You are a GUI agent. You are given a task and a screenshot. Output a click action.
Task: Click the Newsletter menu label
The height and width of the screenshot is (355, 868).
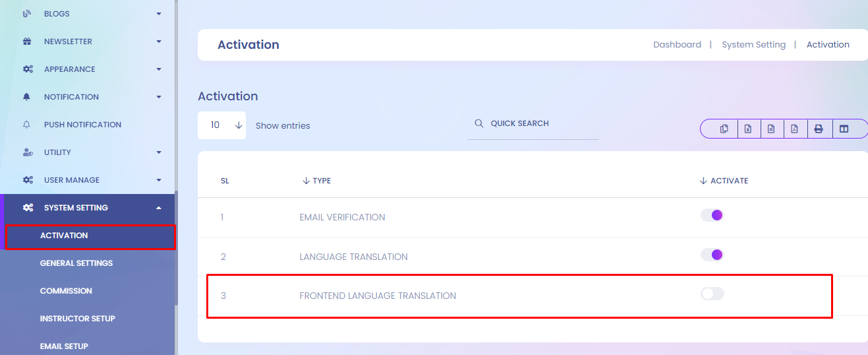[68, 42]
